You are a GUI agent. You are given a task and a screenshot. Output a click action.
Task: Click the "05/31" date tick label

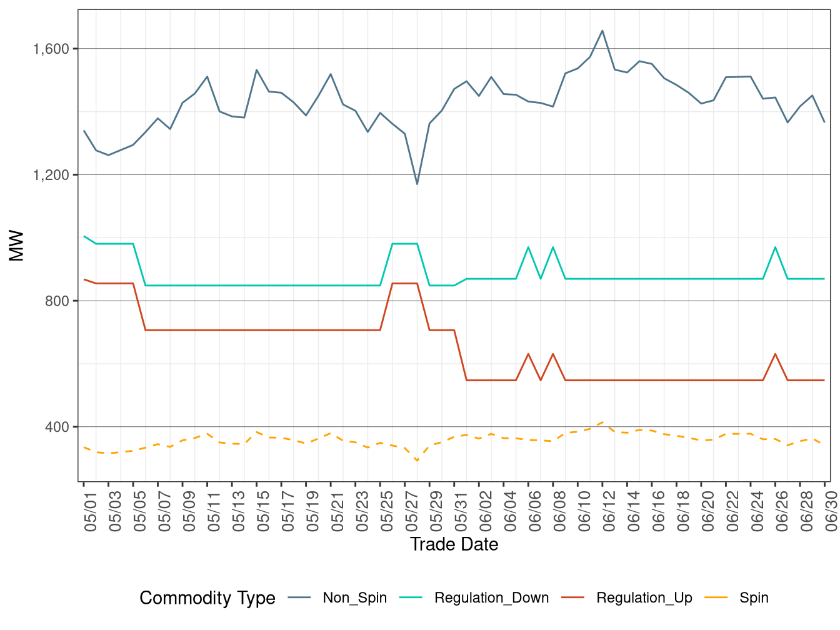[461, 512]
